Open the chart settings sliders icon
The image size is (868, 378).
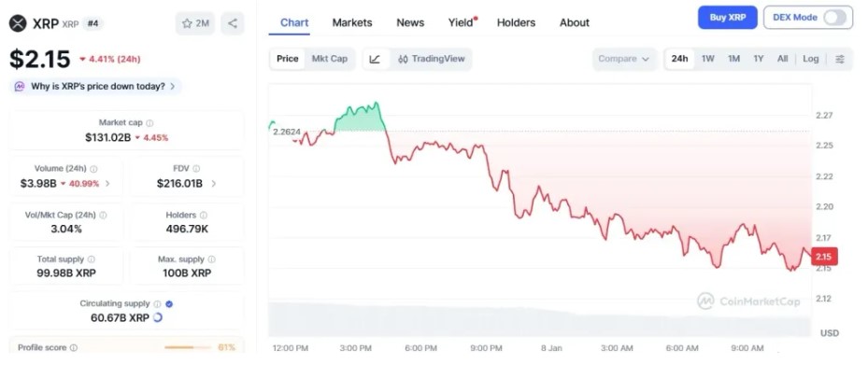click(840, 59)
